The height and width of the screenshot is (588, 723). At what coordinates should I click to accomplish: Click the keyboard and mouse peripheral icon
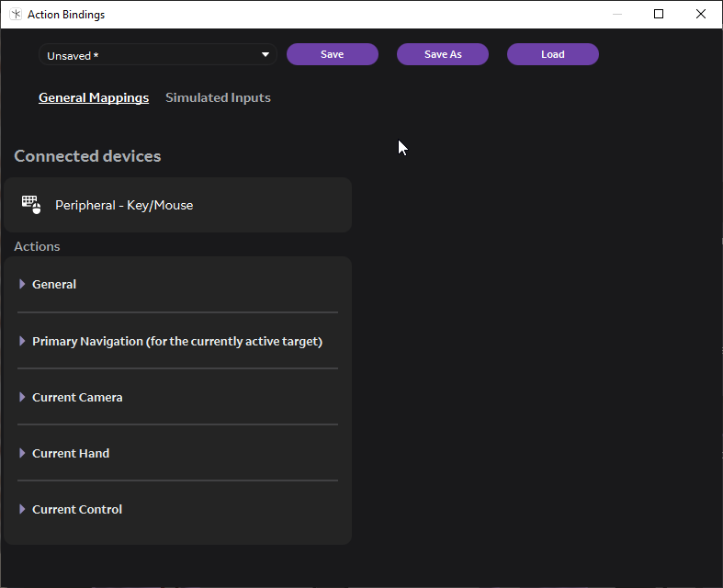pos(31,205)
